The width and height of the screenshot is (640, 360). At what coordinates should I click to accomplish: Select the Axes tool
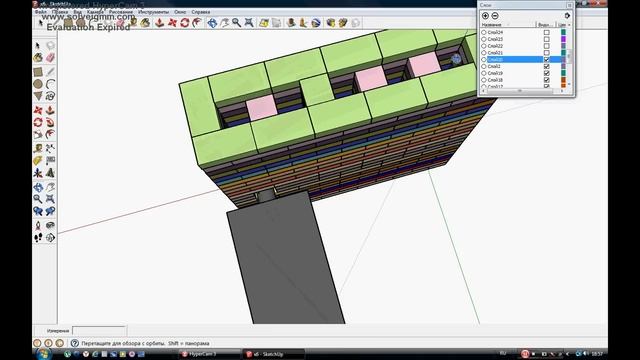(38, 173)
